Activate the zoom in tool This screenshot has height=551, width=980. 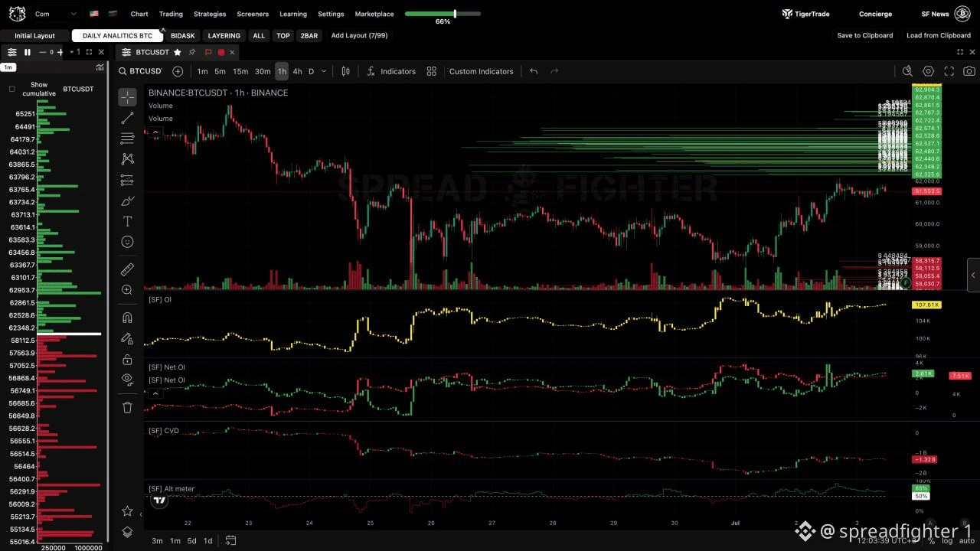point(127,290)
